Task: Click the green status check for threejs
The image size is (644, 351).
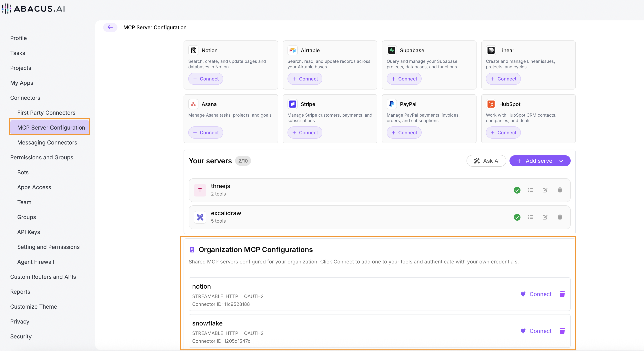Action: pos(517,190)
